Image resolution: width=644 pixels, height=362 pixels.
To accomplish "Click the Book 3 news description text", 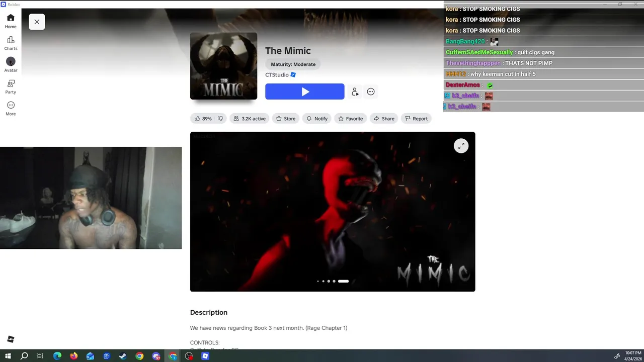I will 269,328.
